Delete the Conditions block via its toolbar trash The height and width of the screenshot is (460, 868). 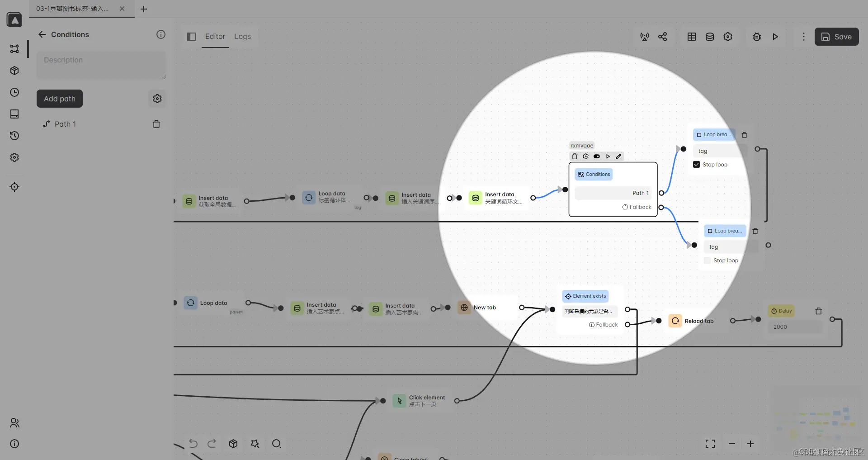coord(575,156)
